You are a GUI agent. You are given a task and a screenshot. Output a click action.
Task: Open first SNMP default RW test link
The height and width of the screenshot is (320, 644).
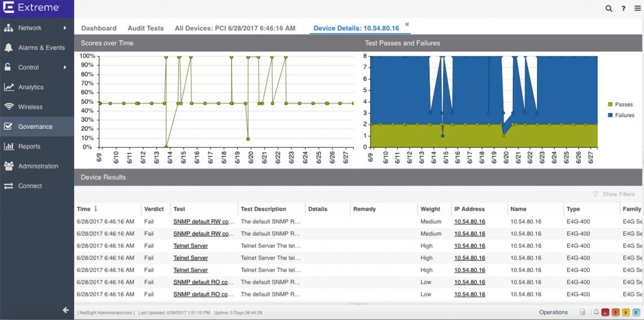point(203,222)
